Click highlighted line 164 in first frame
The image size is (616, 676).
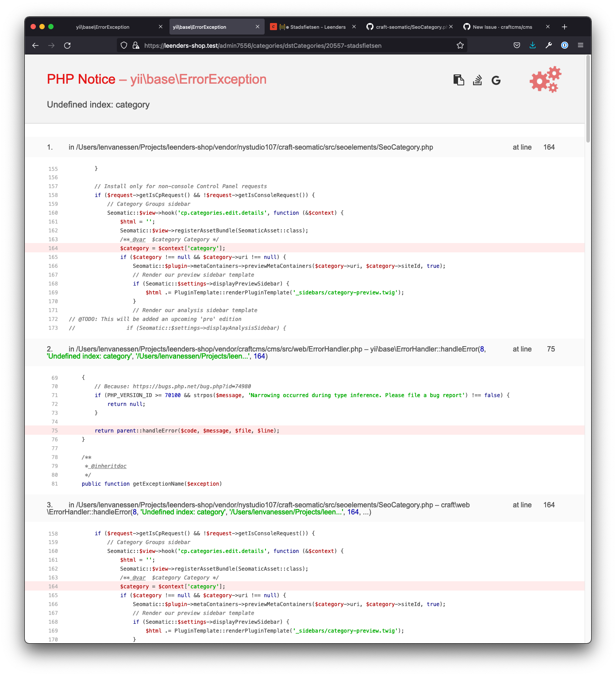(304, 248)
